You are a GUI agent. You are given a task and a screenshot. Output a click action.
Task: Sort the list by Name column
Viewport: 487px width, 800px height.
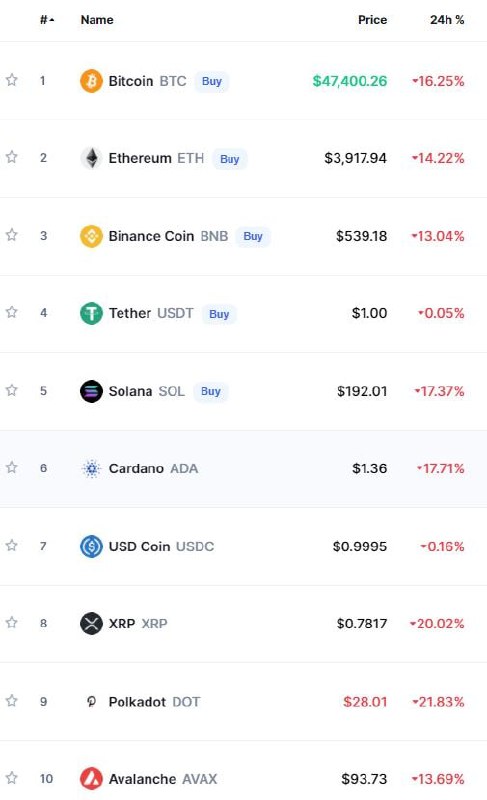click(x=97, y=20)
